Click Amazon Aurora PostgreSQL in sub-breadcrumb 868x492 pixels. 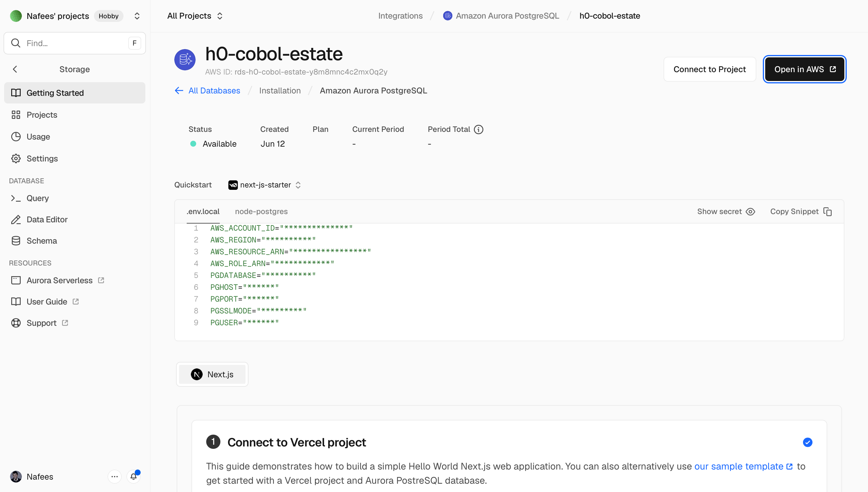pyautogui.click(x=373, y=90)
